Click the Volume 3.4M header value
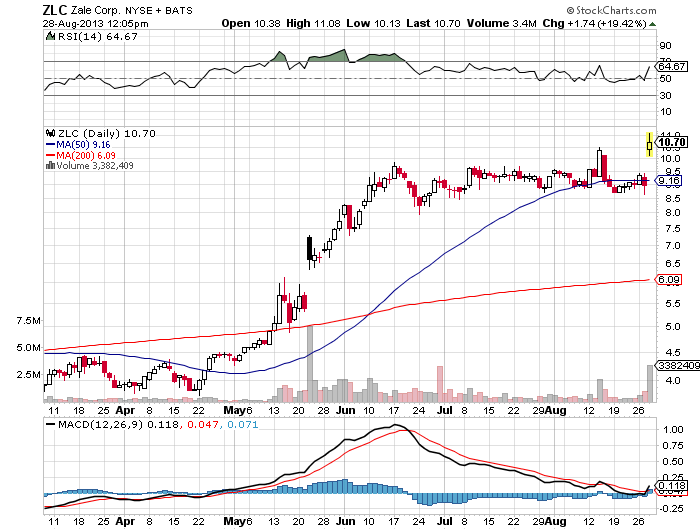700x530 pixels. click(x=501, y=23)
